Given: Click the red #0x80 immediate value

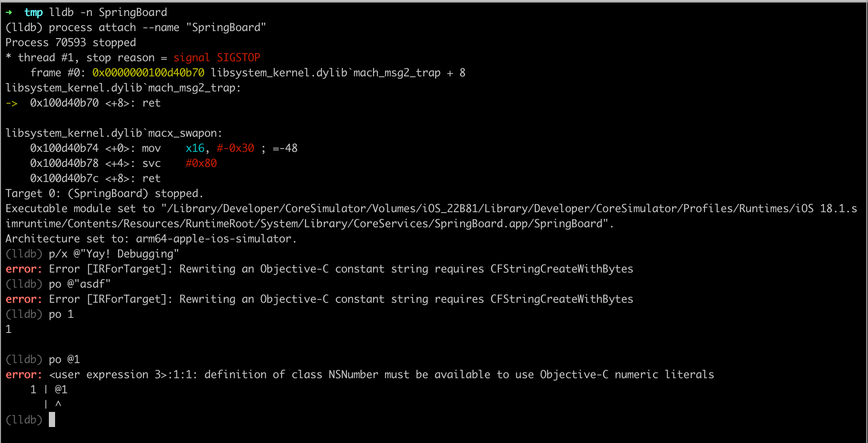Looking at the screenshot, I should click(x=201, y=163).
